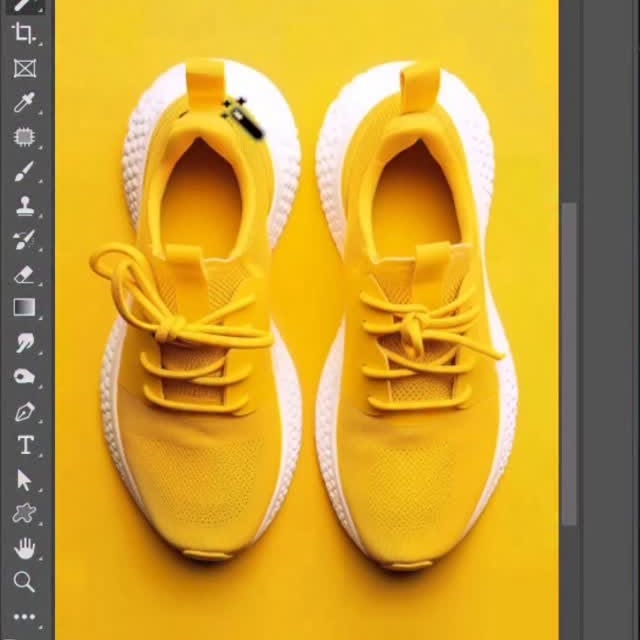640x640 pixels.
Task: Open the Edit Toolbar three-dots menu
Action: (24, 617)
